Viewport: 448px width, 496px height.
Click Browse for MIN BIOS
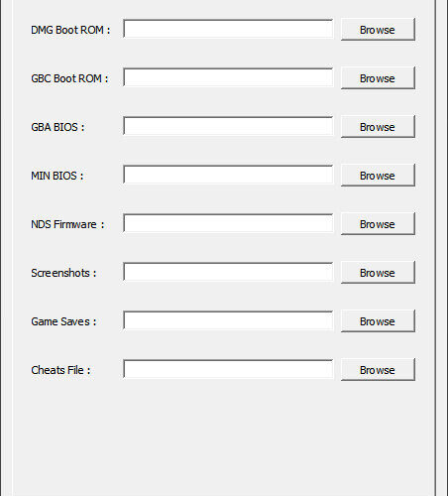[378, 176]
